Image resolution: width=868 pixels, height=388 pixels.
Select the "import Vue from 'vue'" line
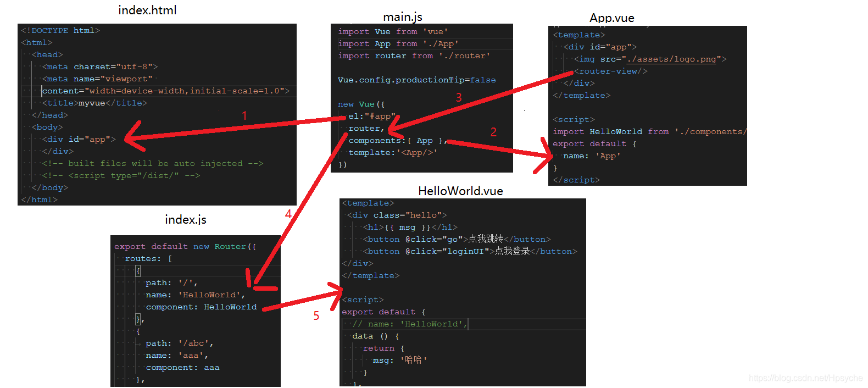[x=393, y=32]
